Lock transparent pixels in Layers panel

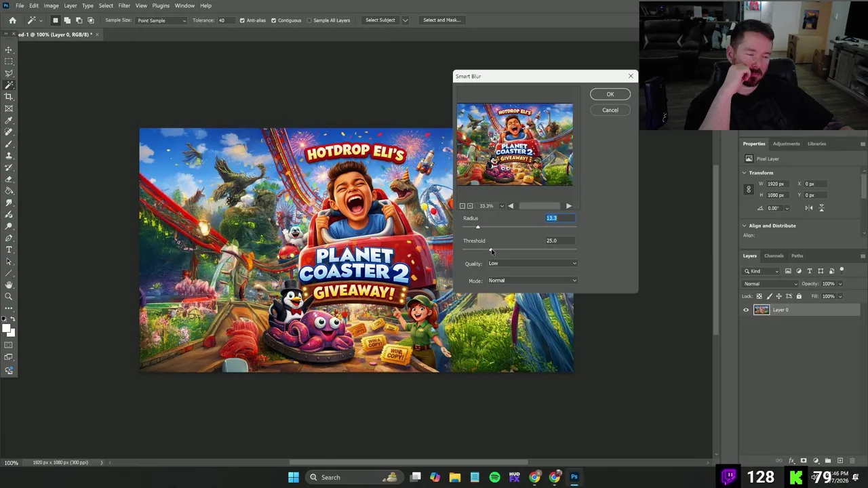(759, 296)
